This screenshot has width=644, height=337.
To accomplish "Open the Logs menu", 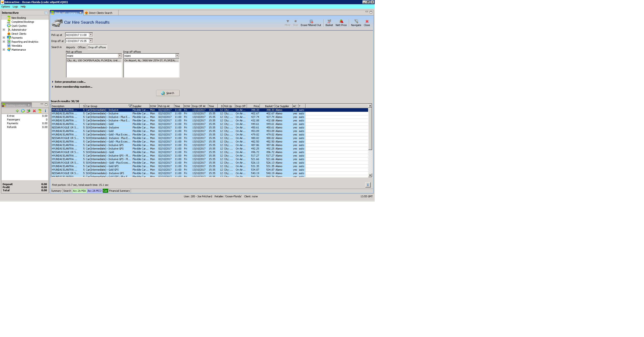I will [15, 7].
